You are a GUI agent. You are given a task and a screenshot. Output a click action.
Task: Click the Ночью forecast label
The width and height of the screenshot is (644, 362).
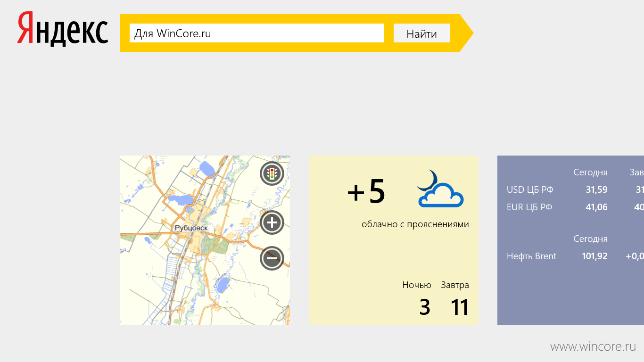pyautogui.click(x=417, y=285)
